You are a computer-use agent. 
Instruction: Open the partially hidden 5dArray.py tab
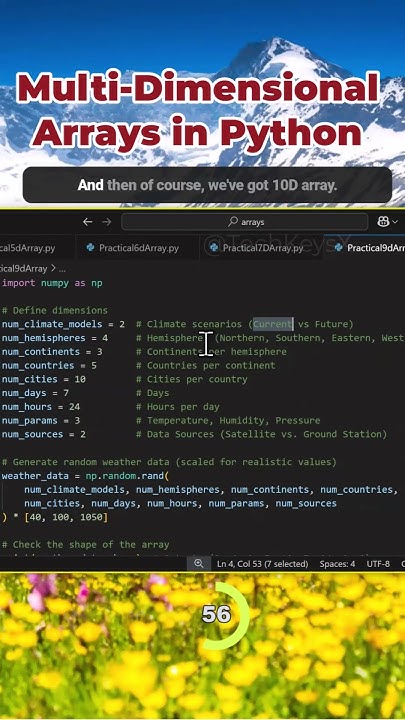(28, 248)
